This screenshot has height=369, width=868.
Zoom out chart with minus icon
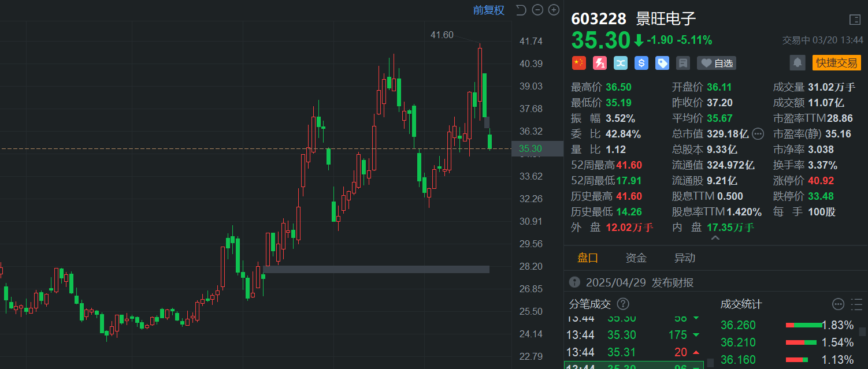pos(537,10)
